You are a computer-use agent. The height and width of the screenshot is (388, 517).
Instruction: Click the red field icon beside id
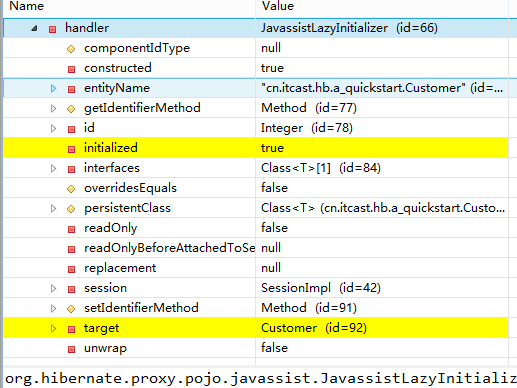(x=71, y=129)
